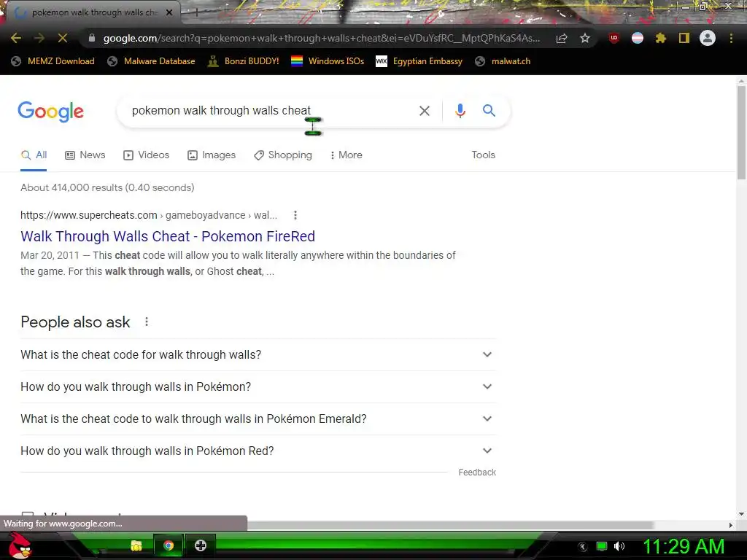Screen dimensions: 747x560
Task: Submit search with the magnifier icon
Action: [x=489, y=111]
